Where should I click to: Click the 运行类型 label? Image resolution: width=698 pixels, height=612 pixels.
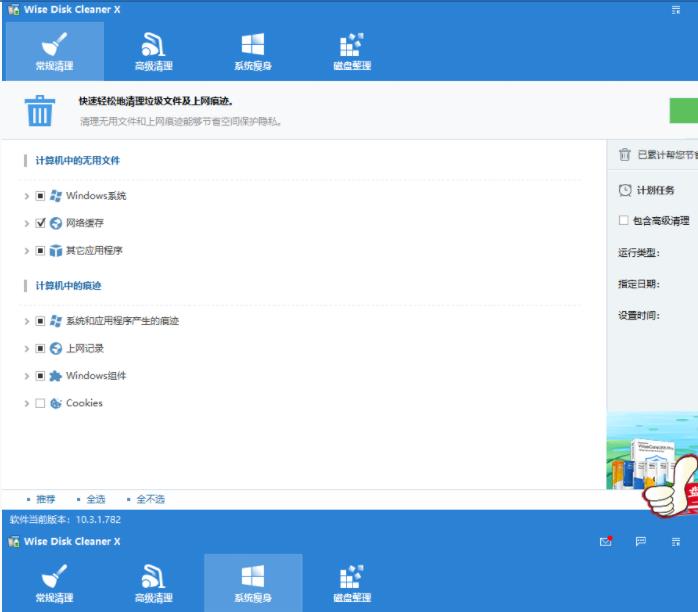tap(638, 253)
